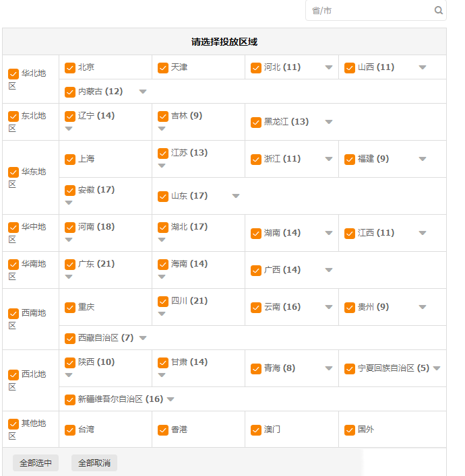The image size is (465, 476).
Task: Expand the 宁夏回族自治区 (5) arrow
Action: click(x=437, y=368)
